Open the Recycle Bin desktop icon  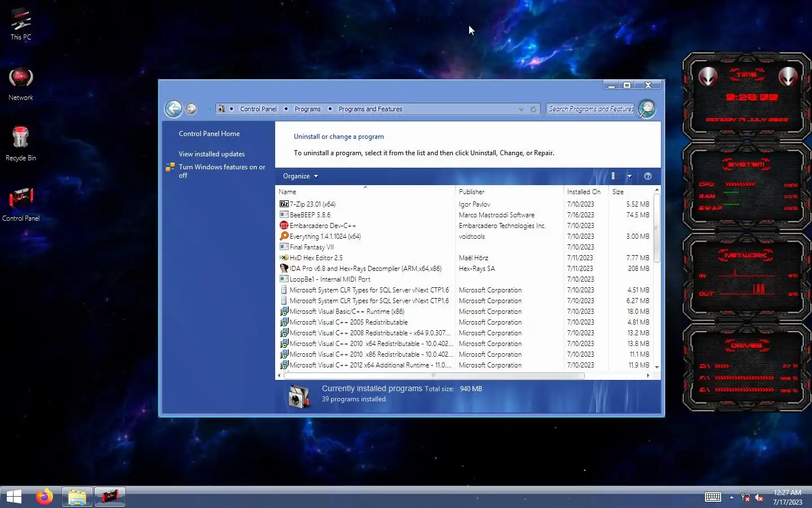tap(21, 143)
